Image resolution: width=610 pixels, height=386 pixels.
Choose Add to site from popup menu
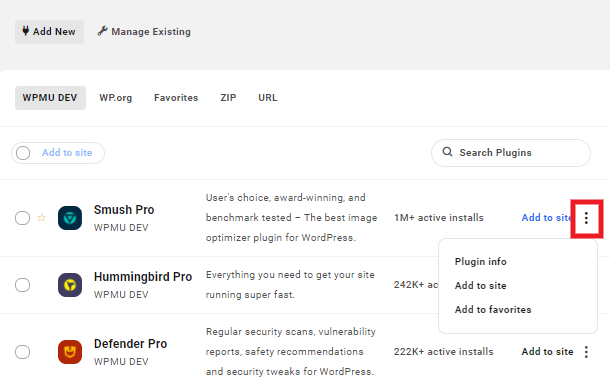pos(480,286)
